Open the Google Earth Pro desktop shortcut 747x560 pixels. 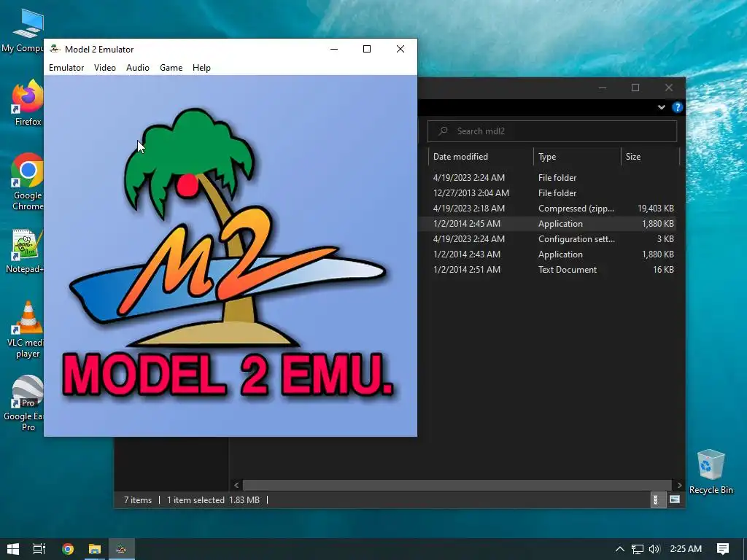point(25,403)
